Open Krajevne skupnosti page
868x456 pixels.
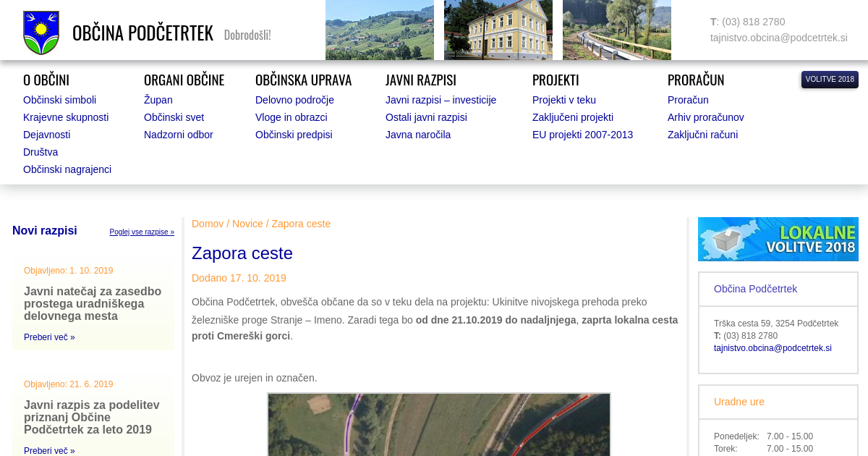pyautogui.click(x=66, y=117)
